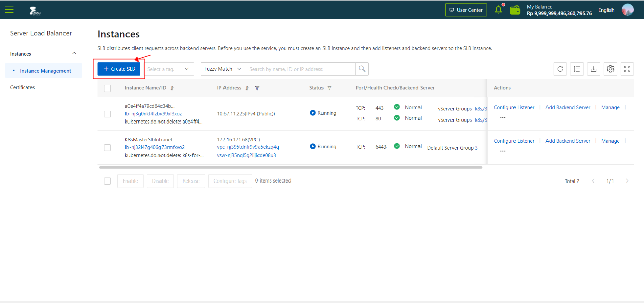Image resolution: width=644 pixels, height=303 pixels.
Task: Click the 172.16.171.68(VPC) address text
Action: (x=238, y=139)
